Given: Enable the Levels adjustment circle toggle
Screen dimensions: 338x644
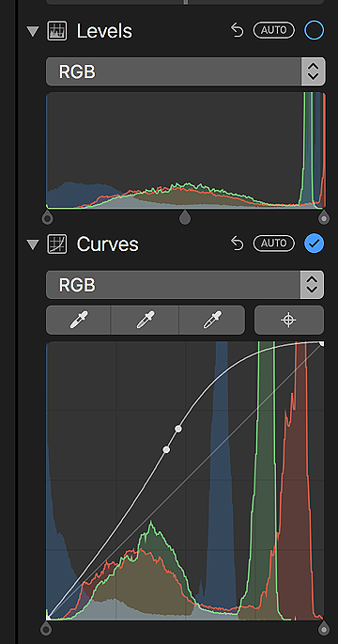Looking at the screenshot, I should pyautogui.click(x=315, y=30).
